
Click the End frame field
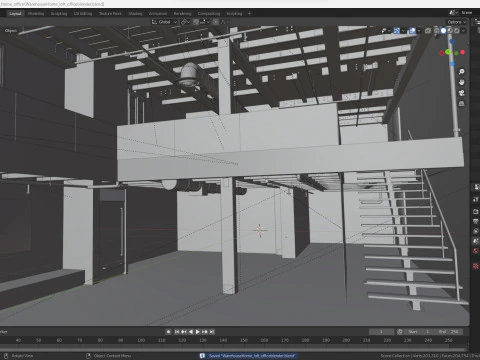coord(448,332)
